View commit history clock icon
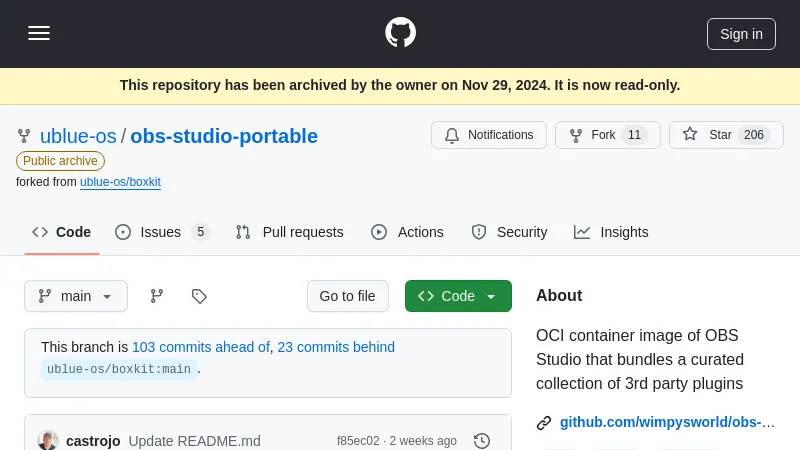 click(x=482, y=441)
